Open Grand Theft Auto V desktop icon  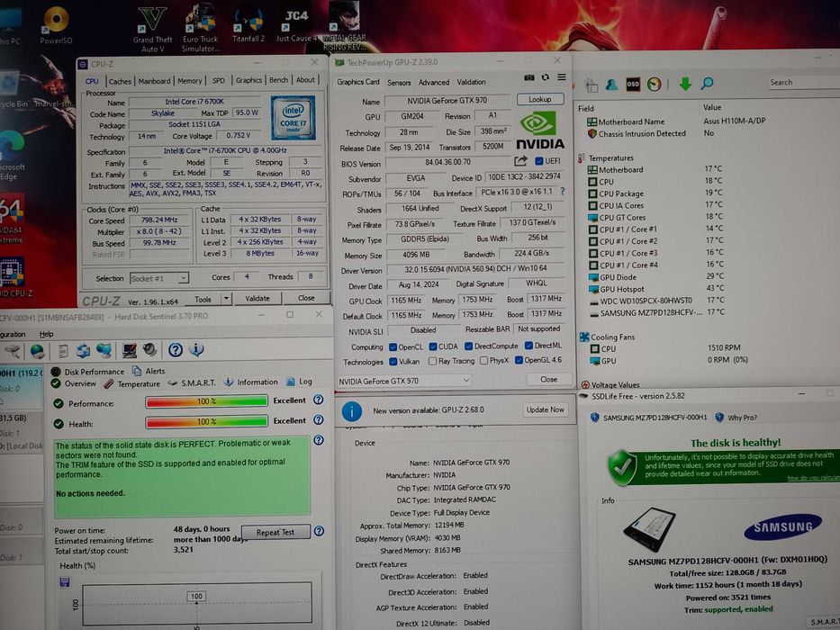152,30
